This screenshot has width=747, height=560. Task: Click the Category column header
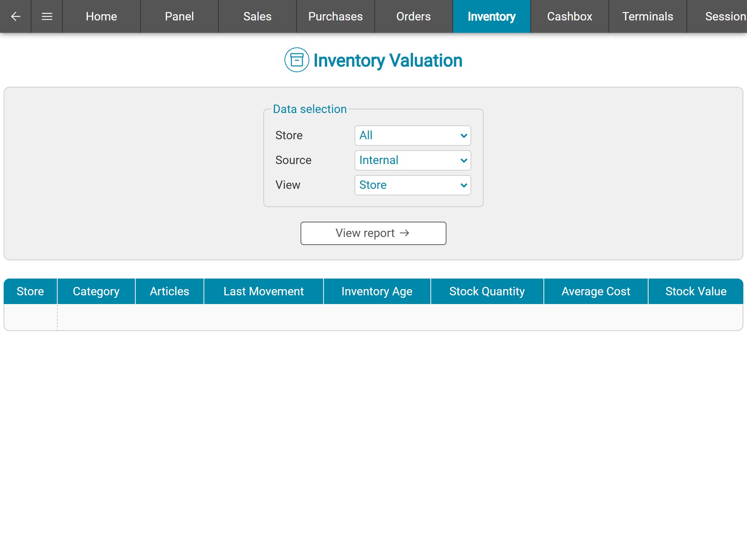(96, 291)
